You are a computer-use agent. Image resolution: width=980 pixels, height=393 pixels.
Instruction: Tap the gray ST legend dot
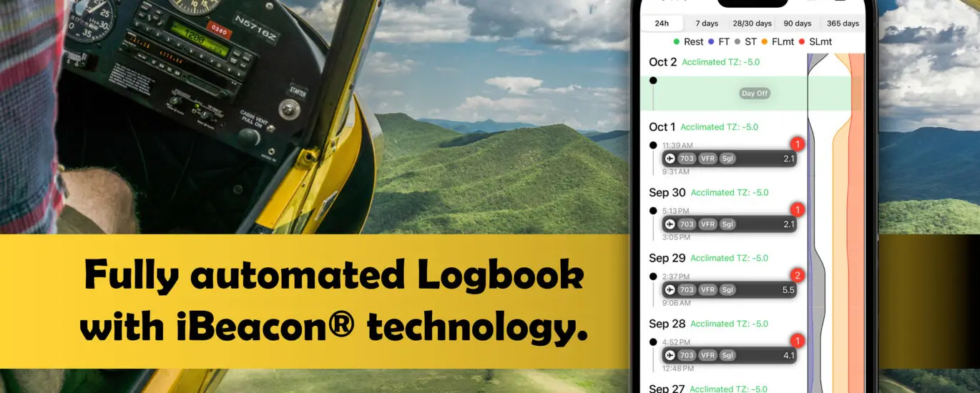(738, 42)
